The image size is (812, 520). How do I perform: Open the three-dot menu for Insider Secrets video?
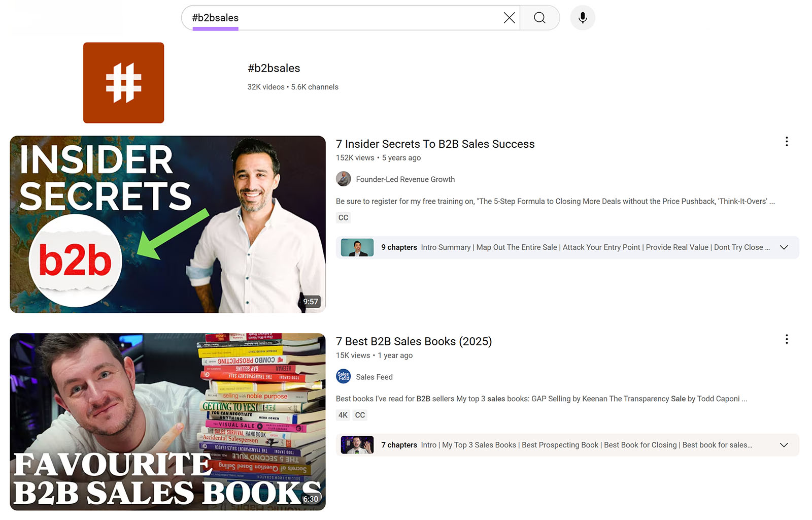[x=787, y=142]
